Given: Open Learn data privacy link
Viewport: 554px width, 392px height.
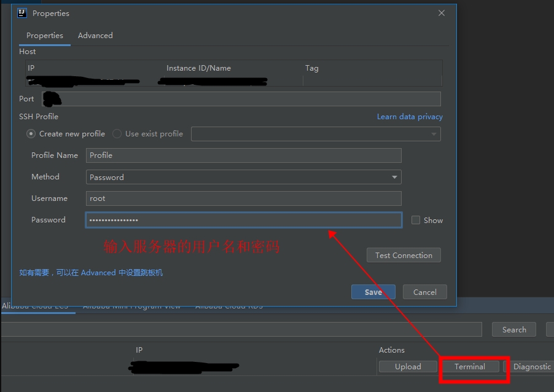Looking at the screenshot, I should coord(409,117).
